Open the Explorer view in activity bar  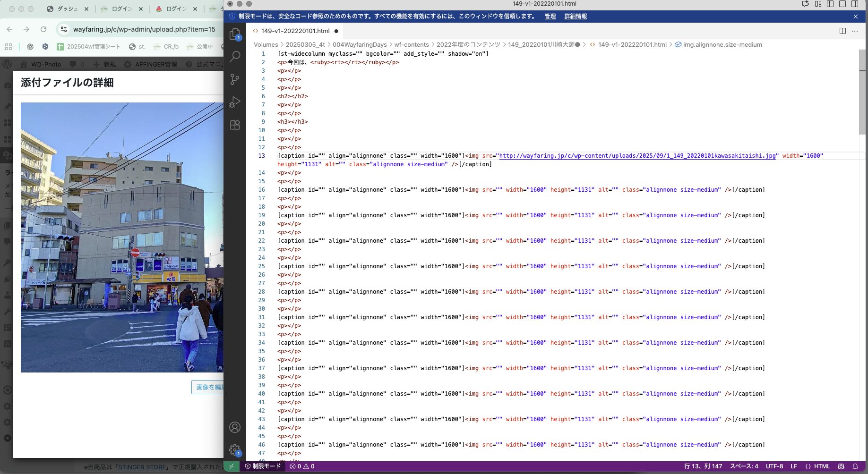(235, 34)
